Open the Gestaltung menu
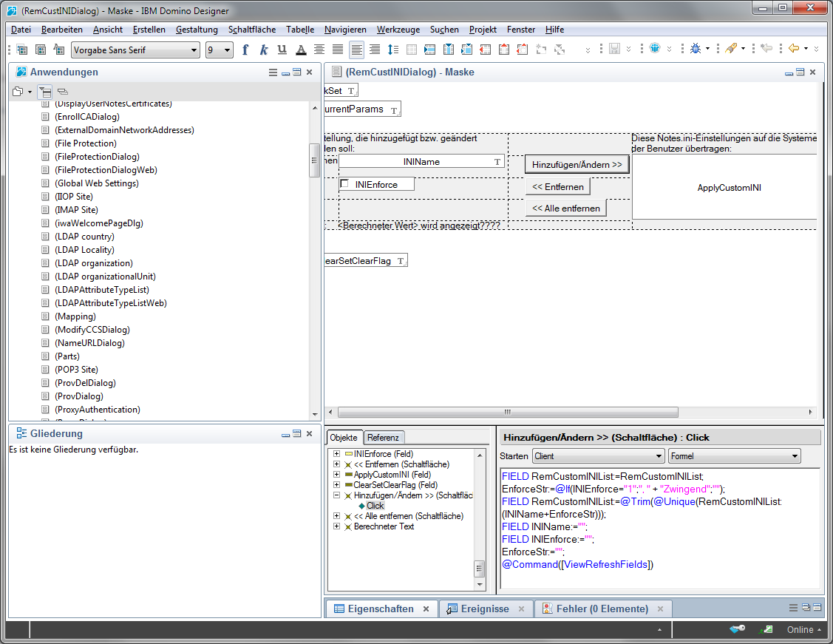The width and height of the screenshot is (833, 644). 197,30
